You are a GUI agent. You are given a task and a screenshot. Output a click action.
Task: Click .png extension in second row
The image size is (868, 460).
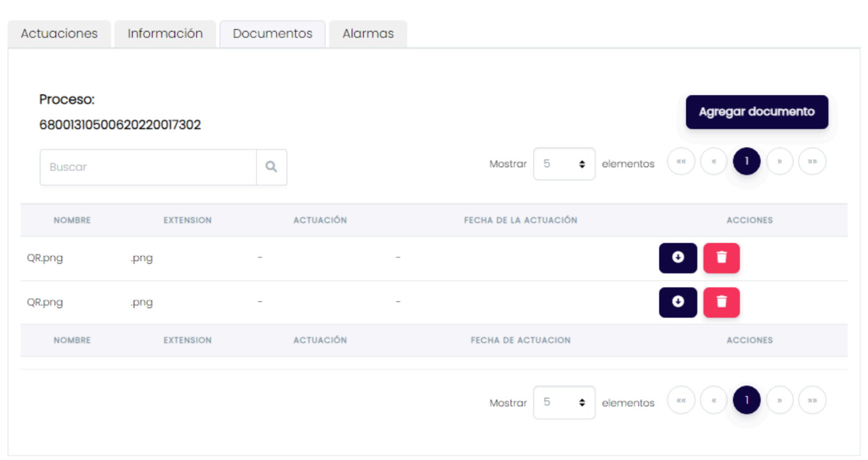142,302
